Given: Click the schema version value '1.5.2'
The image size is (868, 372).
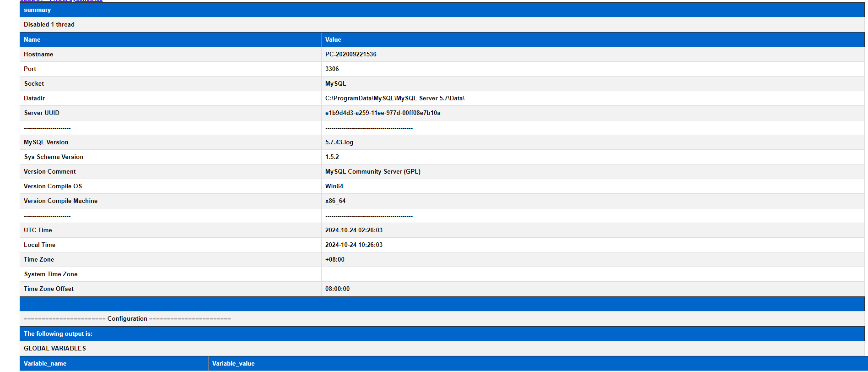Looking at the screenshot, I should click(x=332, y=157).
